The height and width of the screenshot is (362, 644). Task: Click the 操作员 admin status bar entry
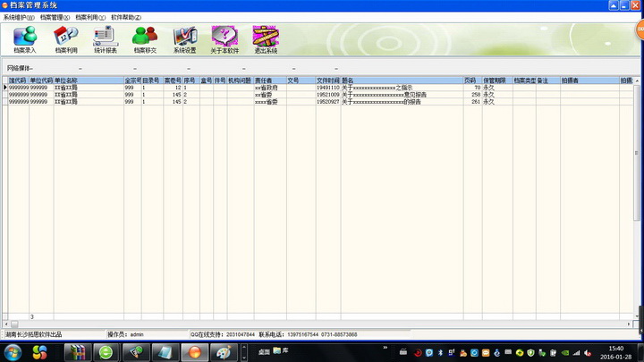click(x=126, y=334)
